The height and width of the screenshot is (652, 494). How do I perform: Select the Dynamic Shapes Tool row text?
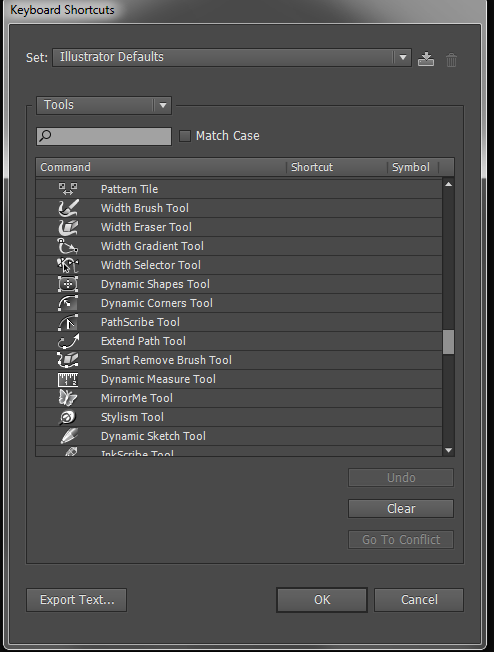(155, 284)
